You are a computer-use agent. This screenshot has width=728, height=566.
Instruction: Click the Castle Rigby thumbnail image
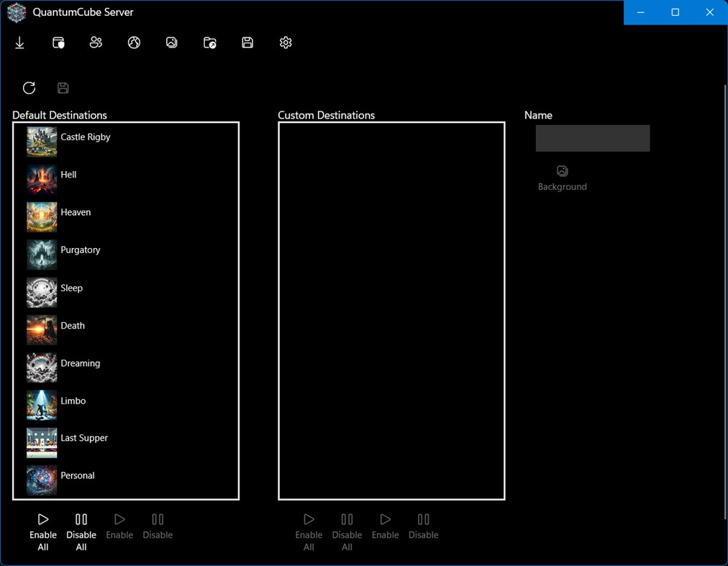[41, 141]
